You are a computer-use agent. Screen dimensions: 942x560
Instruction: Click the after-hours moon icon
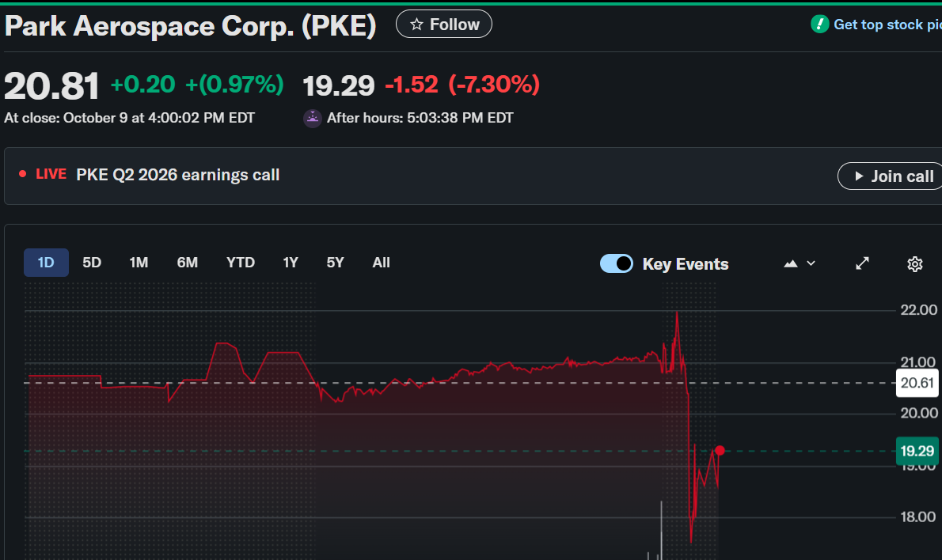tap(313, 119)
